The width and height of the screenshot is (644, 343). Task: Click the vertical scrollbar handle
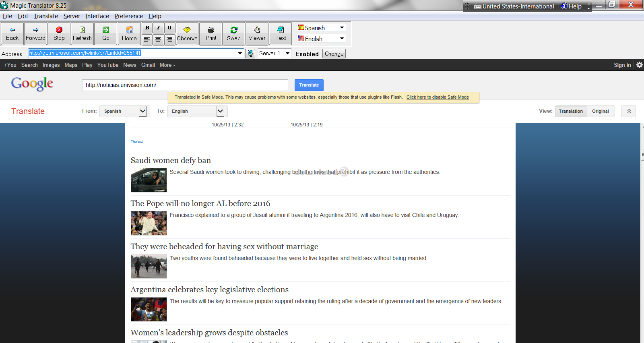point(642,155)
